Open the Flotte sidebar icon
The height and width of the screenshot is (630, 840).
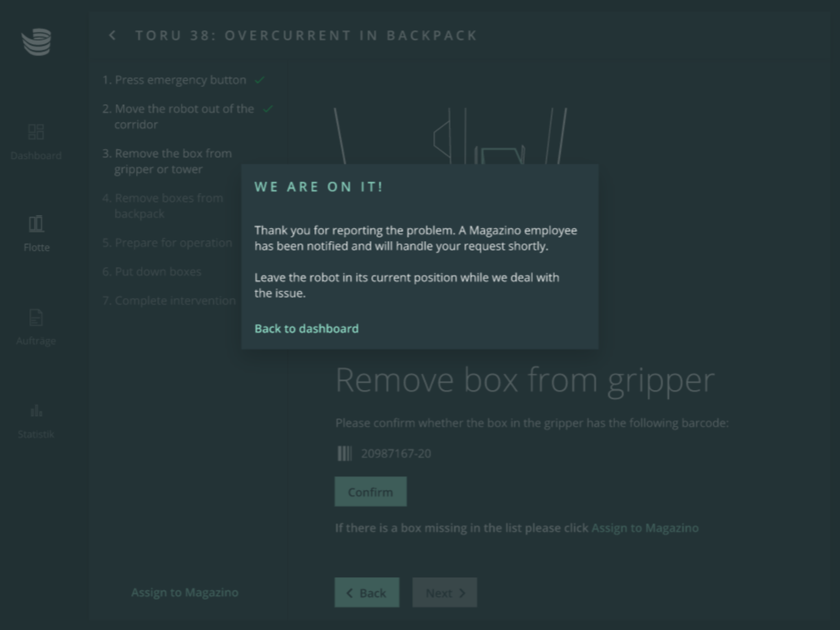point(36,224)
